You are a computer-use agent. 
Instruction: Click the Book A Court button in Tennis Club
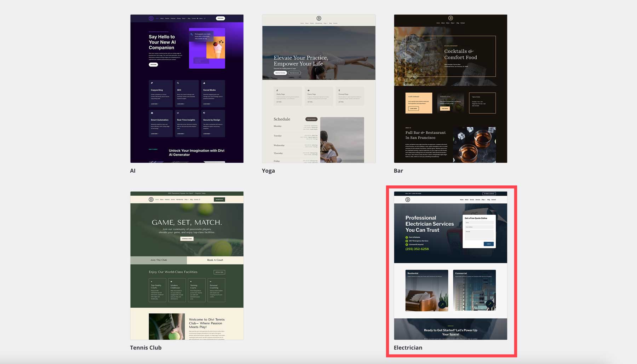tap(214, 260)
